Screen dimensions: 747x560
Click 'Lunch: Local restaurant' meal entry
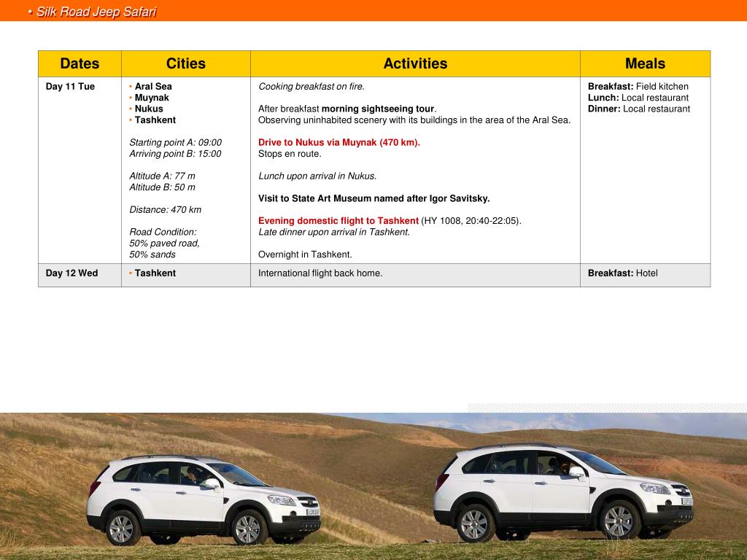[x=638, y=98]
